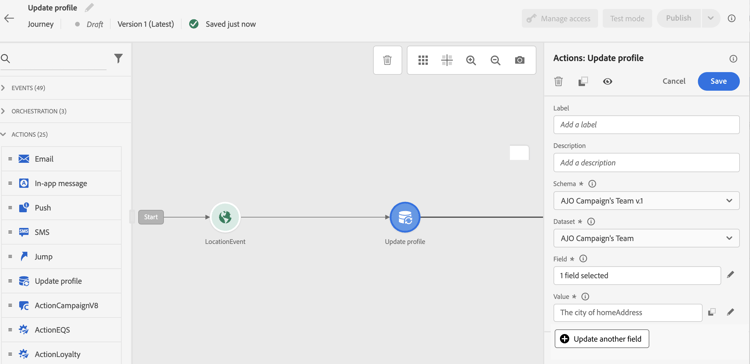Click the '1 field selected' field box
This screenshot has width=750, height=364.
pyautogui.click(x=637, y=275)
